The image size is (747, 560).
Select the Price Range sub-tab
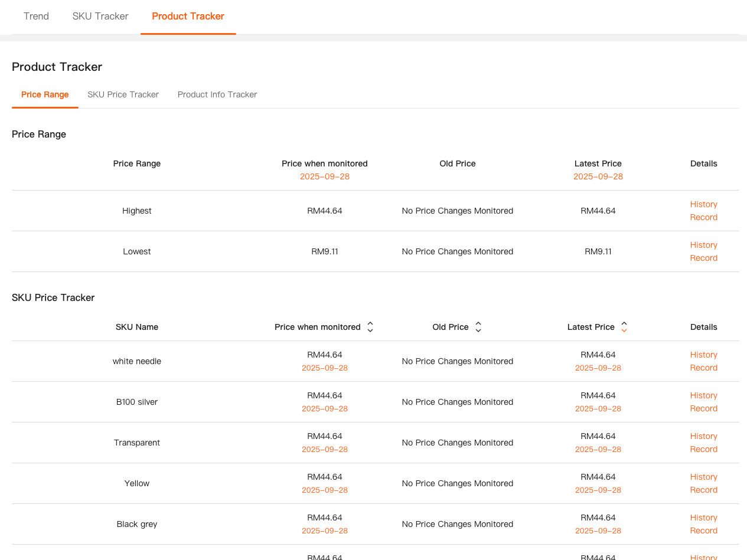pos(45,94)
